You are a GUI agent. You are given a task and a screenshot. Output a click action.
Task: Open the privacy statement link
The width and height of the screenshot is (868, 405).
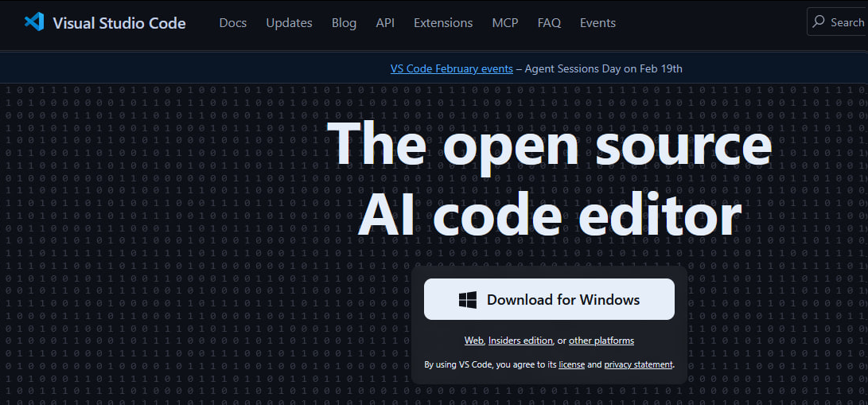(638, 365)
